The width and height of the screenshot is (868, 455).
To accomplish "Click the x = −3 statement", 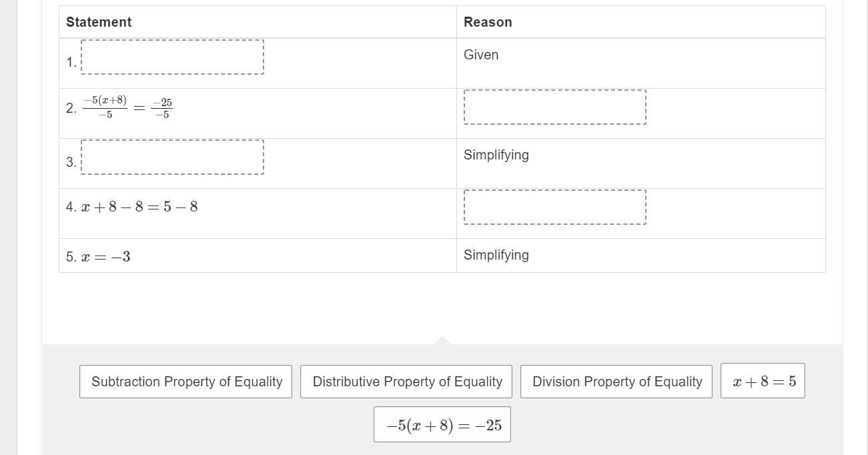I will pos(105,257).
